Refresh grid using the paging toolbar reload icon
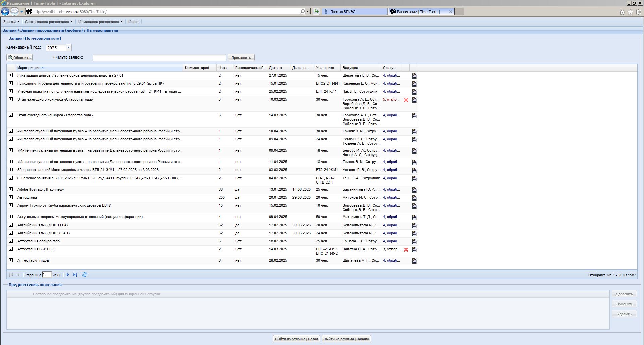Image resolution: width=644 pixels, height=345 pixels. [x=85, y=275]
